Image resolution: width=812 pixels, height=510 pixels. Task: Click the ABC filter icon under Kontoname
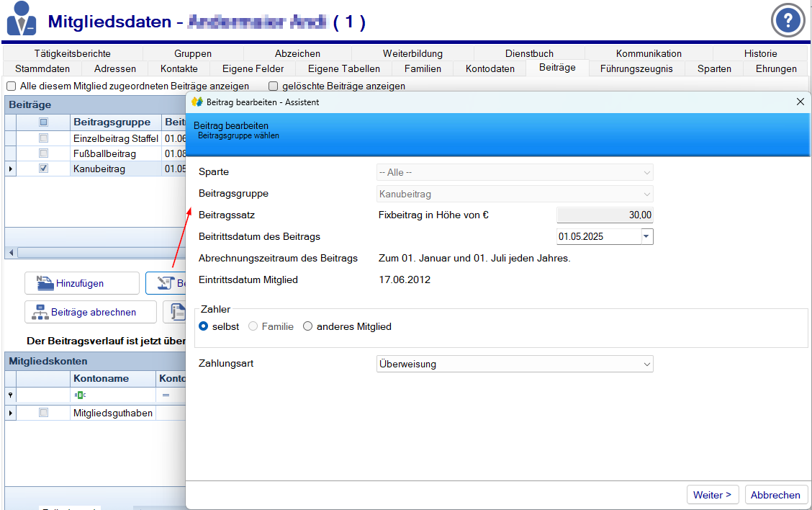80,394
